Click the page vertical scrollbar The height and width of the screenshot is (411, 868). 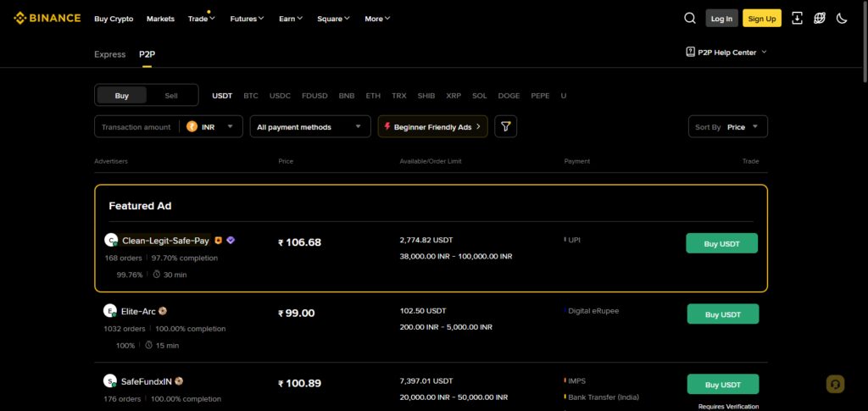coord(865,42)
